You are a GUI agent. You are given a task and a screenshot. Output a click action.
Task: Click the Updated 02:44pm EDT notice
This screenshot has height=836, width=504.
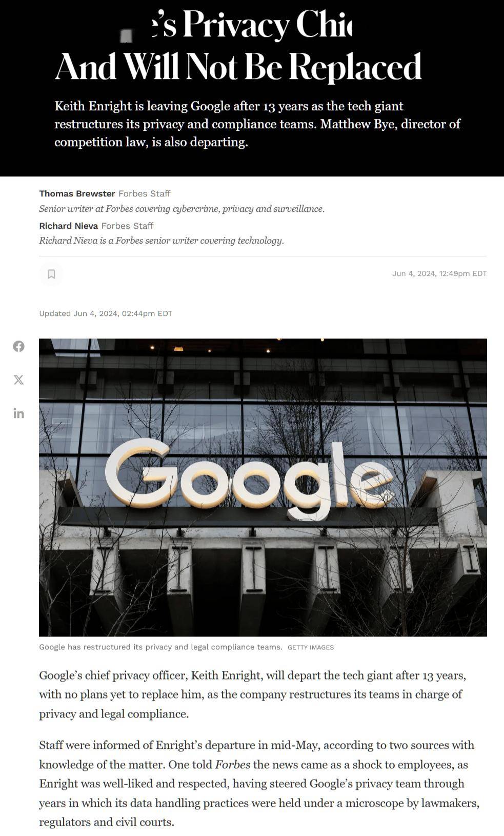(x=106, y=313)
